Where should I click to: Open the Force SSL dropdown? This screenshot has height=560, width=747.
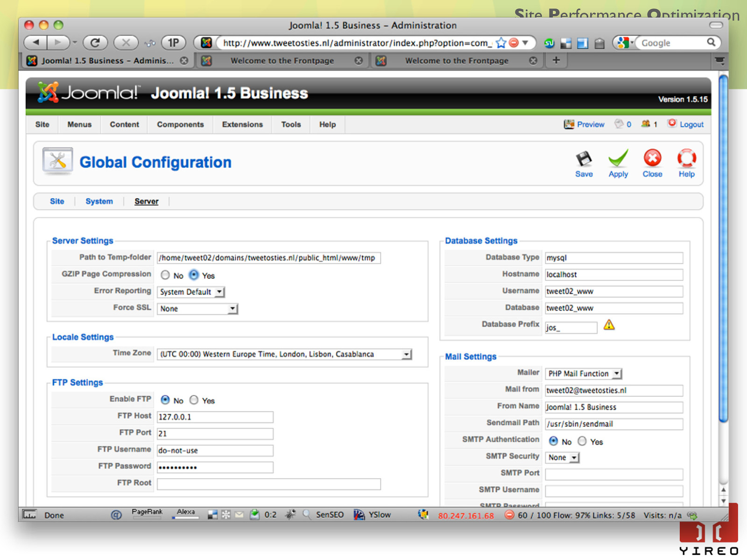[197, 309]
